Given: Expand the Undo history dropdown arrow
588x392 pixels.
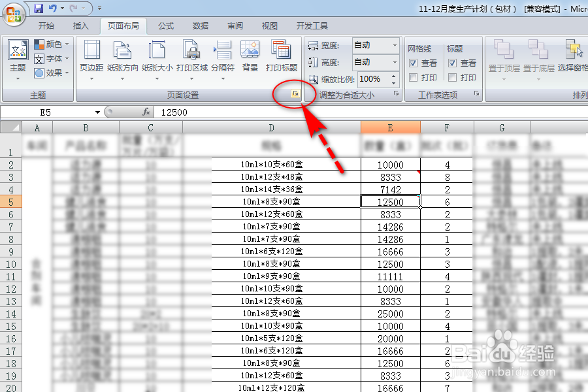Looking at the screenshot, I should coord(62,8).
